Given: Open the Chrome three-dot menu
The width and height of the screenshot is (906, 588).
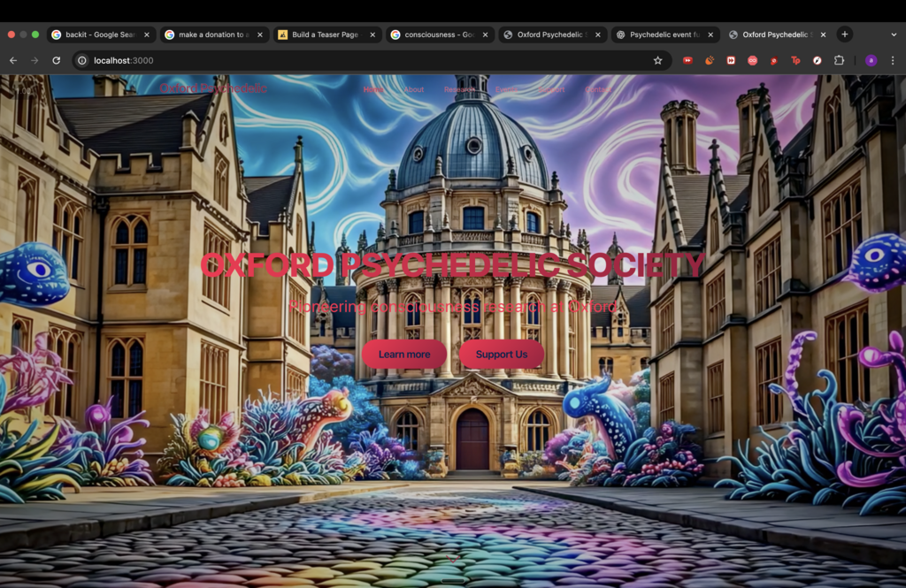Looking at the screenshot, I should click(893, 60).
